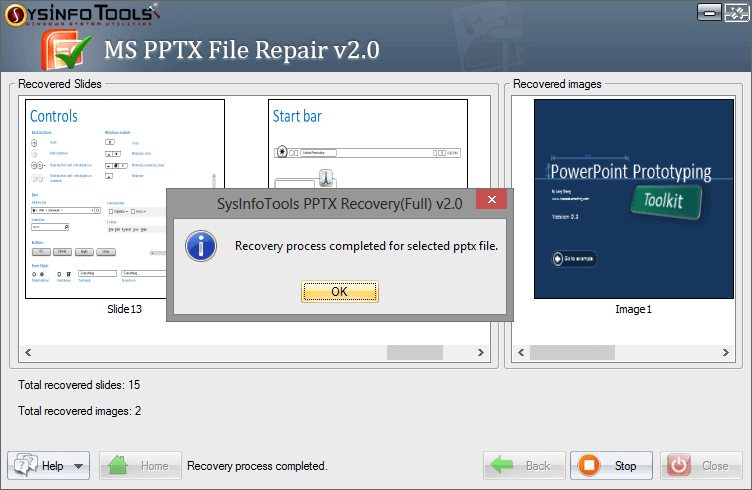752x490 pixels.
Task: Confirm the recovery dialog with OK
Action: click(x=340, y=292)
